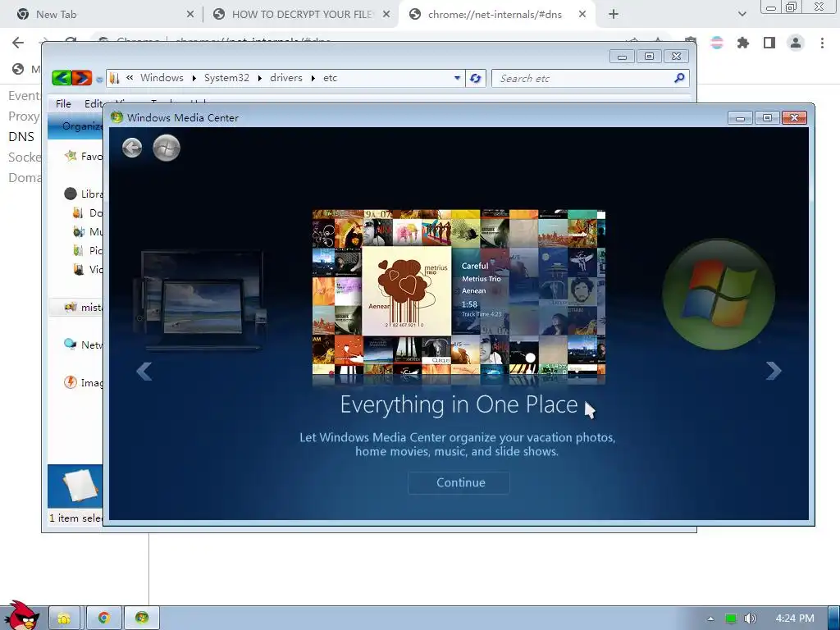Screen dimensions: 840x630
Task: Click Angry Birds start button on taskbar
Action: (21, 615)
